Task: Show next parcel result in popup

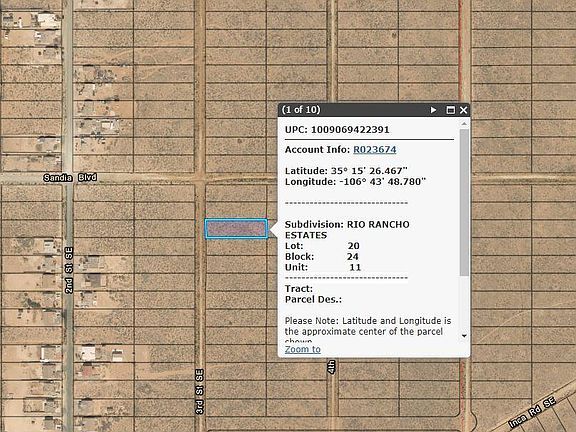Action: [433, 110]
